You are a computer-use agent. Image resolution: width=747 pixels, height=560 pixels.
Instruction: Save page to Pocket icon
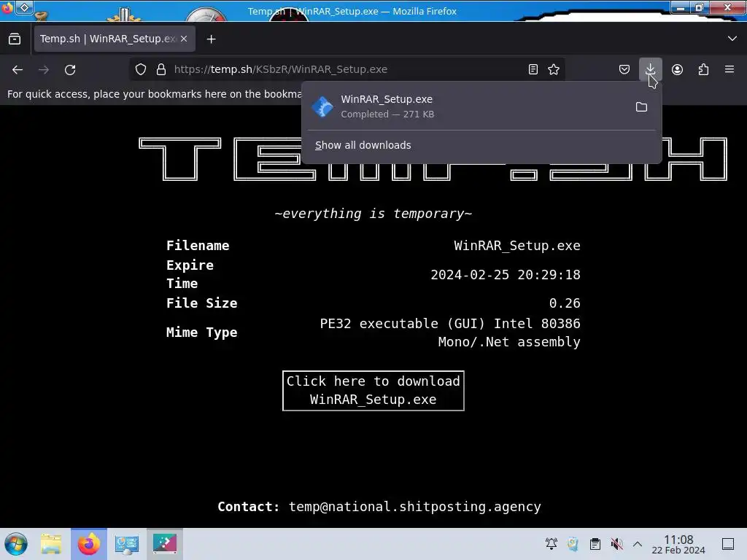coord(624,69)
